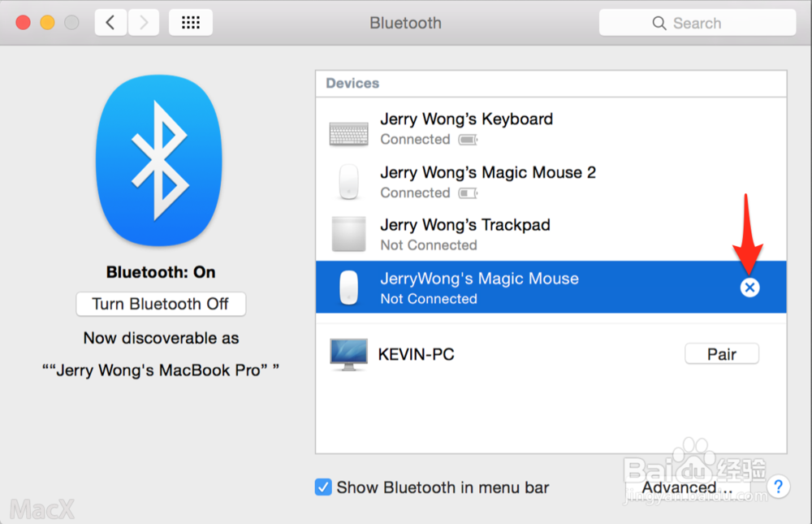Screen dimensions: 812x524
Task: Select KEVIN-PC in the device list
Action: click(551, 354)
